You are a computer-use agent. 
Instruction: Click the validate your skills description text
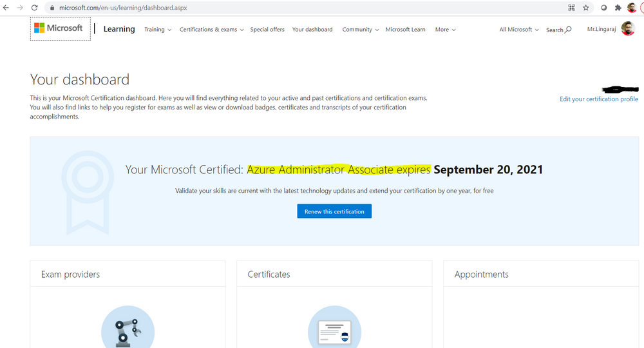tap(334, 191)
